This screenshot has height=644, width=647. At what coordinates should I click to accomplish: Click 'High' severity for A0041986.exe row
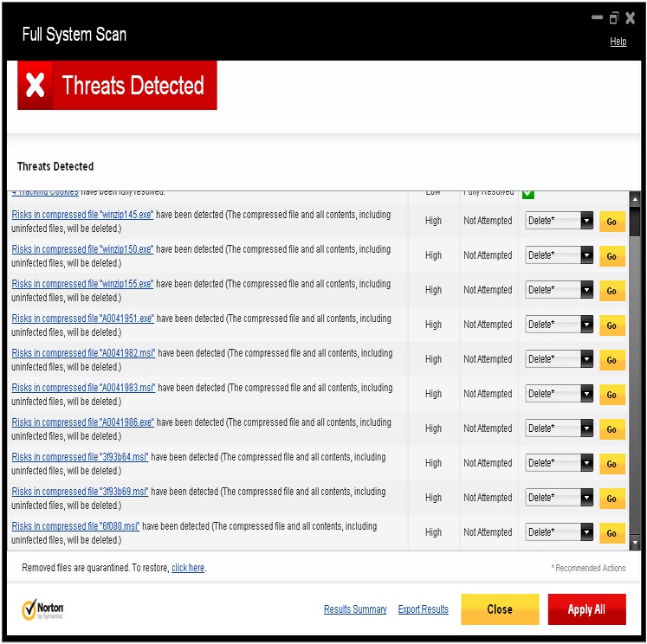click(x=433, y=428)
